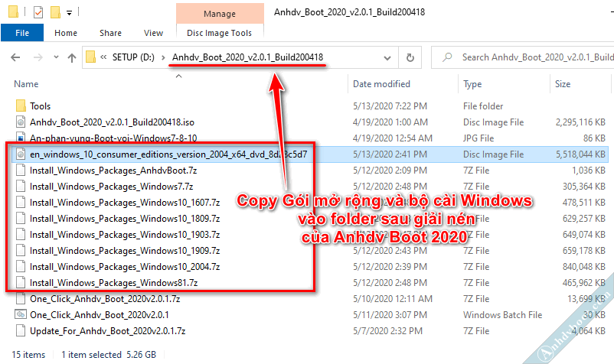Screen dimensions: 614x364
Task: Sort by Date modified column header
Action: (381, 84)
